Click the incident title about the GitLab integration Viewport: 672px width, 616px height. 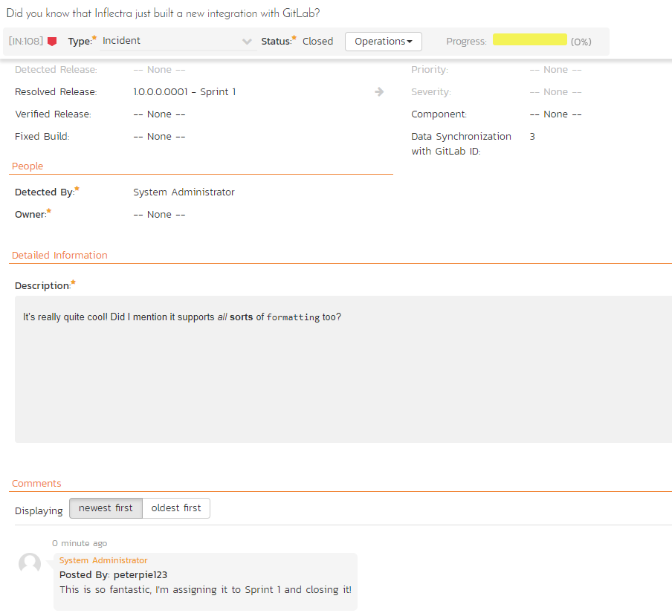click(164, 13)
